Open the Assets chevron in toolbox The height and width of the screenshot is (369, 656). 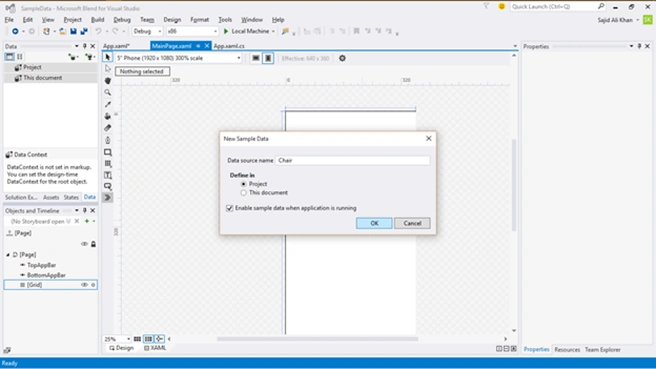(x=108, y=197)
